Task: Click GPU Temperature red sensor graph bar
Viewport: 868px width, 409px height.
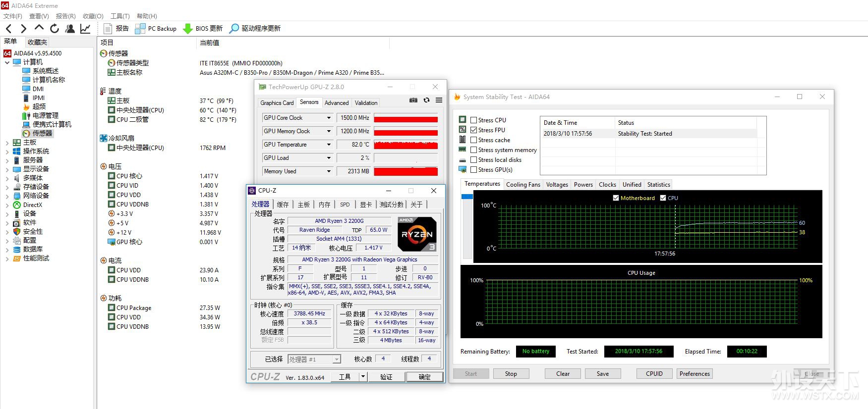Action: (x=405, y=145)
